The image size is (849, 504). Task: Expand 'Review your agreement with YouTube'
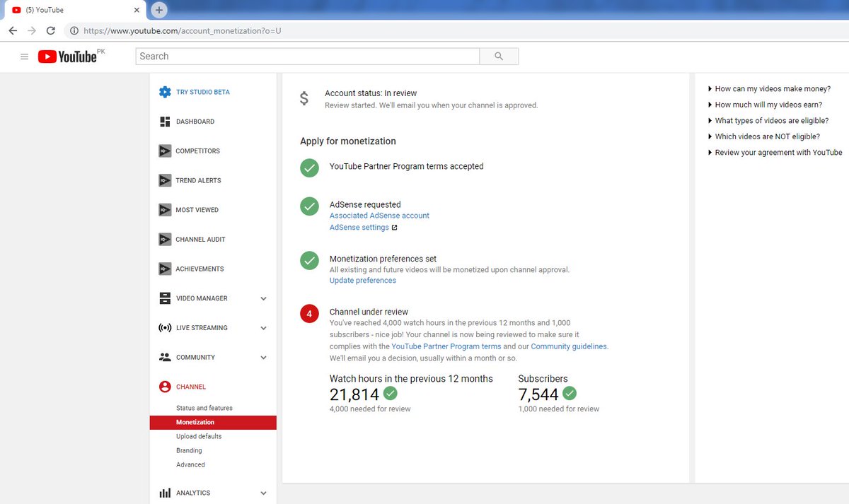coord(775,153)
